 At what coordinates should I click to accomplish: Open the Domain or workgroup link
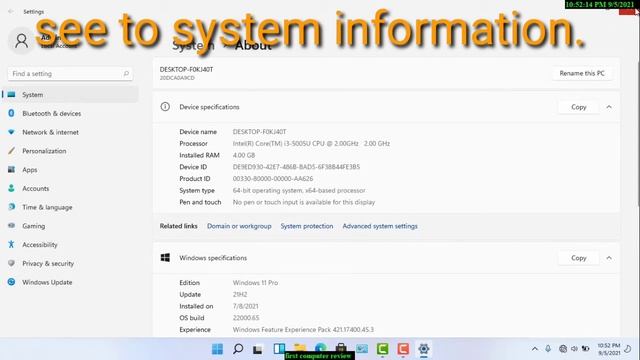click(239, 226)
